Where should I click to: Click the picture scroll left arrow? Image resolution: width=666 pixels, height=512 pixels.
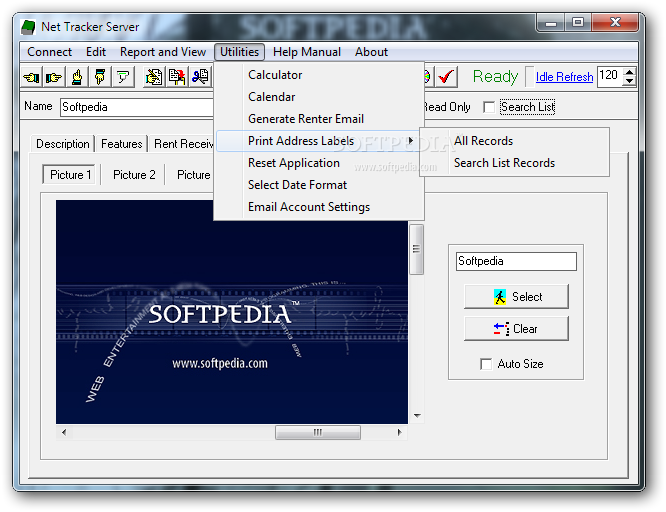point(64,433)
